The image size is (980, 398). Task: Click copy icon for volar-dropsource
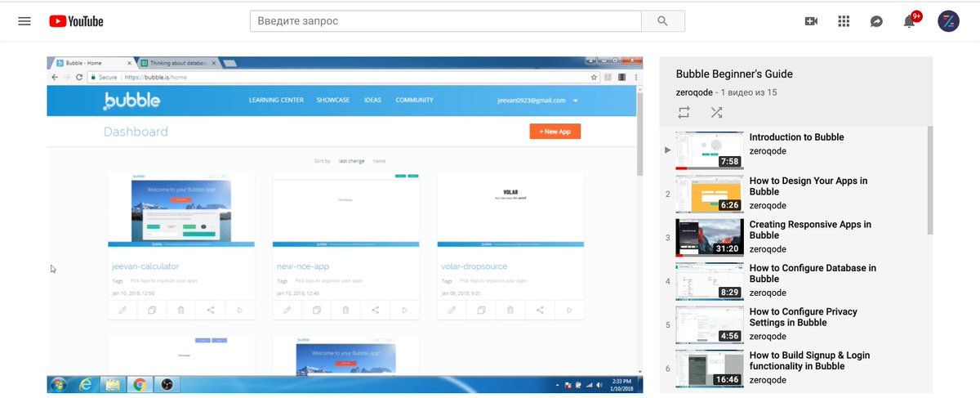click(x=481, y=311)
